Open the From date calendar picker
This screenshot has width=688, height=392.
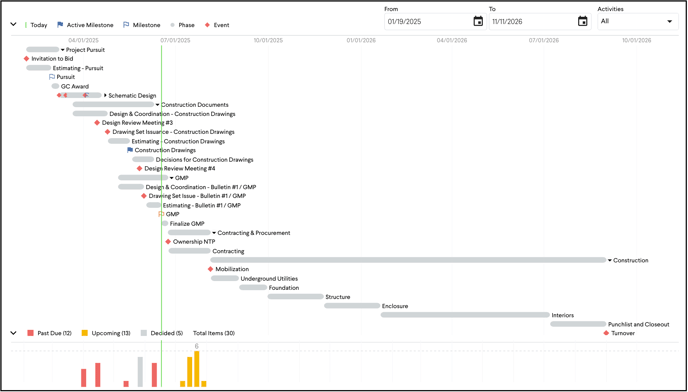[x=478, y=21]
